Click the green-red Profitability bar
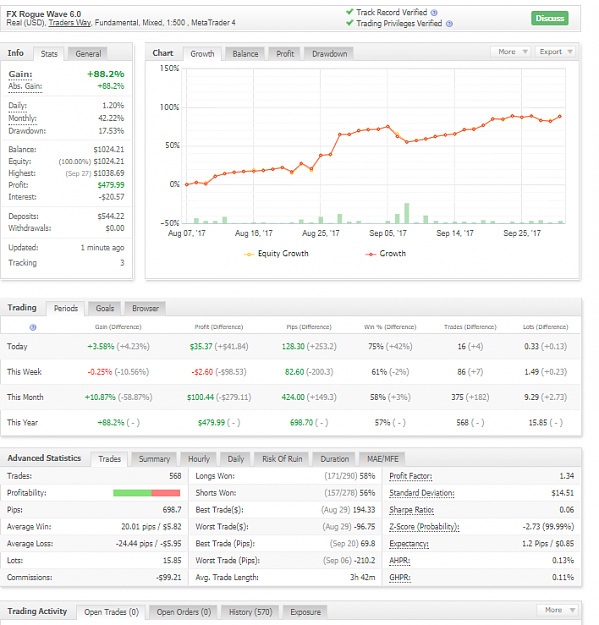Image resolution: width=599 pixels, height=625 pixels. coord(146,493)
